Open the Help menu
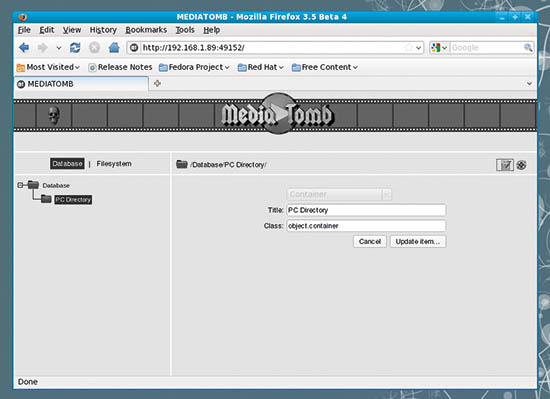550x399 pixels. [x=212, y=30]
